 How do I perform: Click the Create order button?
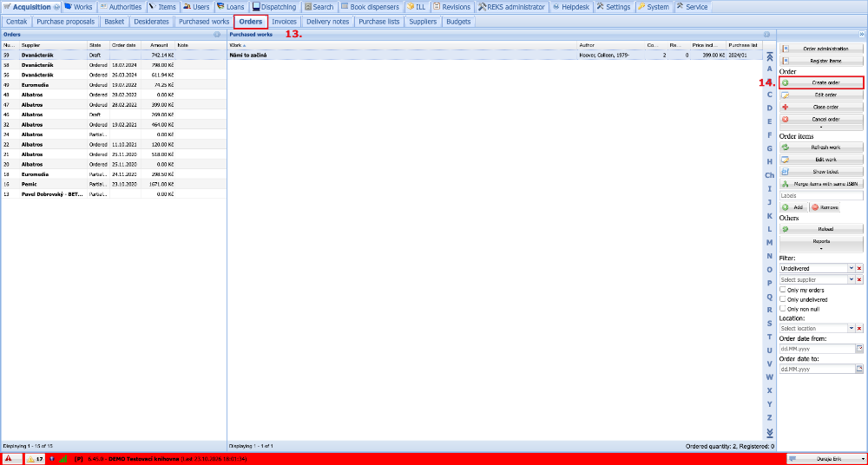click(x=821, y=82)
